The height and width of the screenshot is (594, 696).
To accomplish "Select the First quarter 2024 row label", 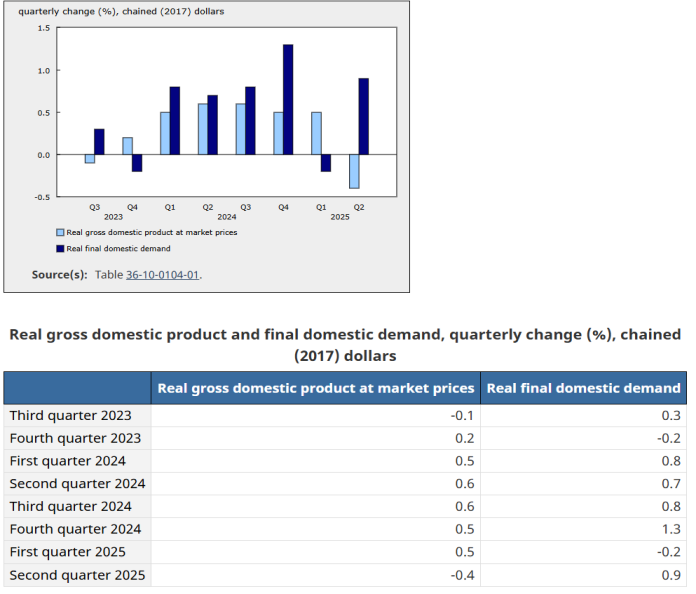I will tap(68, 461).
